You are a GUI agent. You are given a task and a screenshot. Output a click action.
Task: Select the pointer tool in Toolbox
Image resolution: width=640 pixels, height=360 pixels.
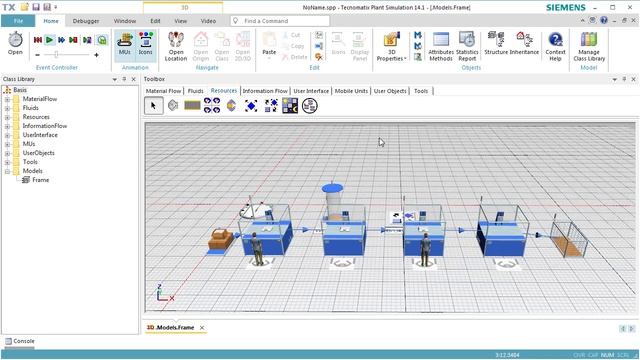pos(153,106)
